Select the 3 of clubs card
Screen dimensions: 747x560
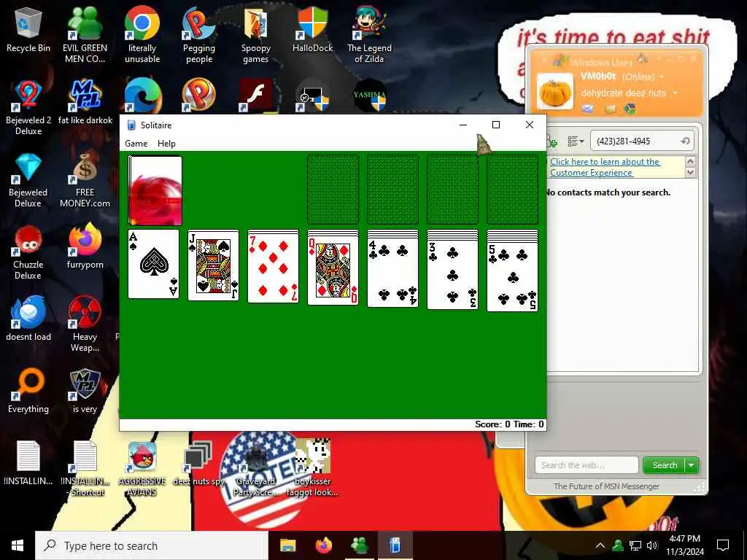point(452,274)
